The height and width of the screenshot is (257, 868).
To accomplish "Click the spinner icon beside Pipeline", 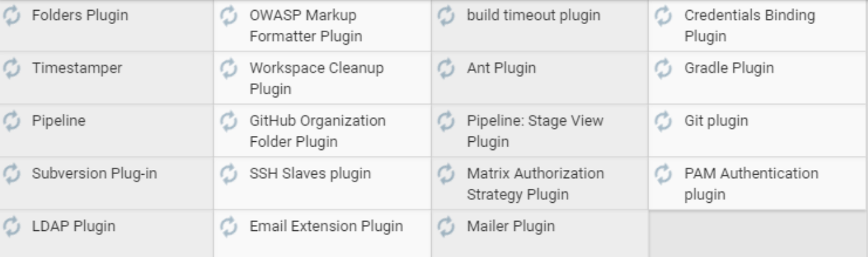I will (x=11, y=121).
